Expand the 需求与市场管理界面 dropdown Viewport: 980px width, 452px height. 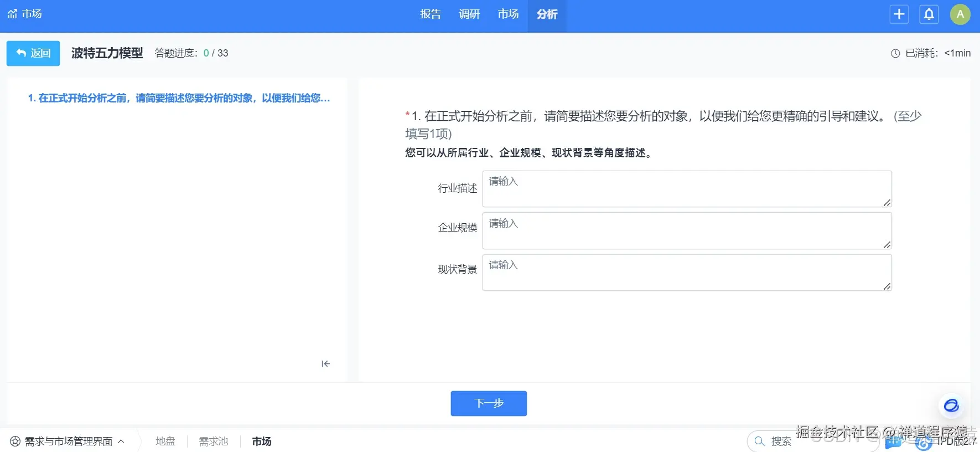68,441
